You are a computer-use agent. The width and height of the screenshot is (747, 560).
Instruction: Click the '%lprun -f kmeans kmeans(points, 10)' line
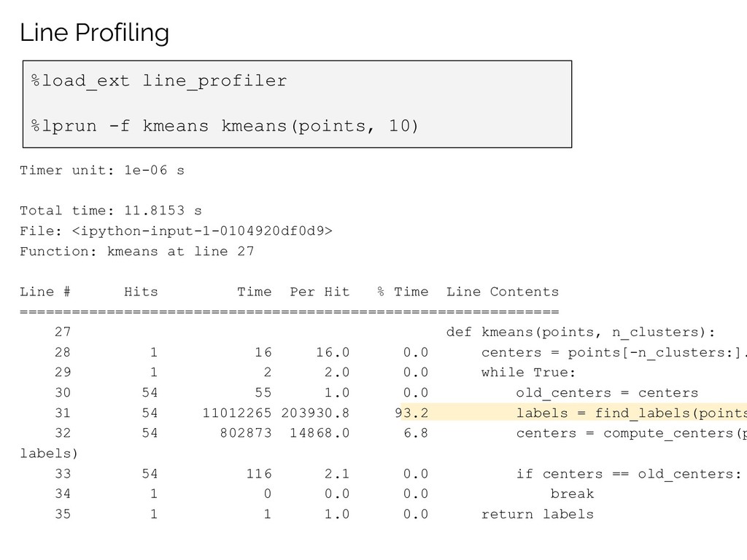225,126
